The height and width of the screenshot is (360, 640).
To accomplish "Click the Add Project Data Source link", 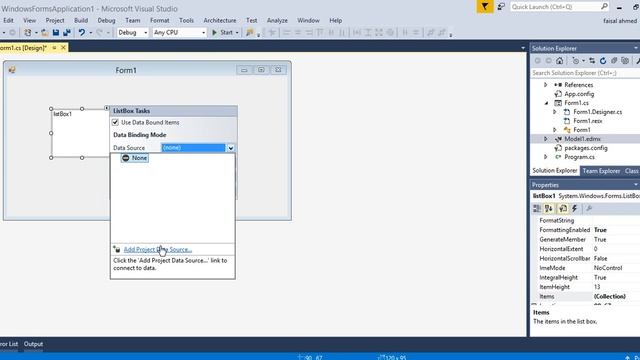I will pos(158,249).
